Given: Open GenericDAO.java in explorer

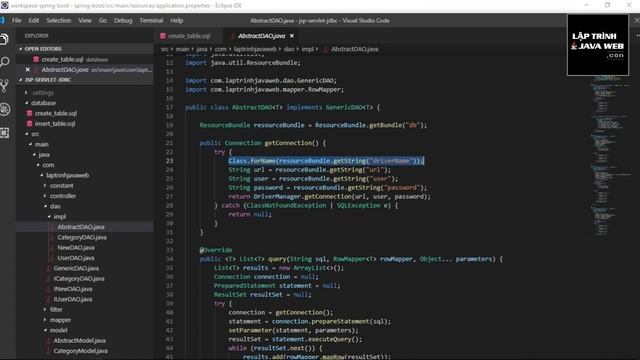Looking at the screenshot, I should (x=76, y=268).
